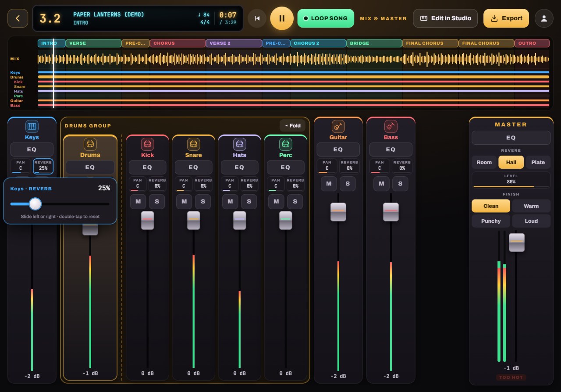Image resolution: width=561 pixels, height=392 pixels.
Task: Mute the Hats channel
Action: click(230, 202)
